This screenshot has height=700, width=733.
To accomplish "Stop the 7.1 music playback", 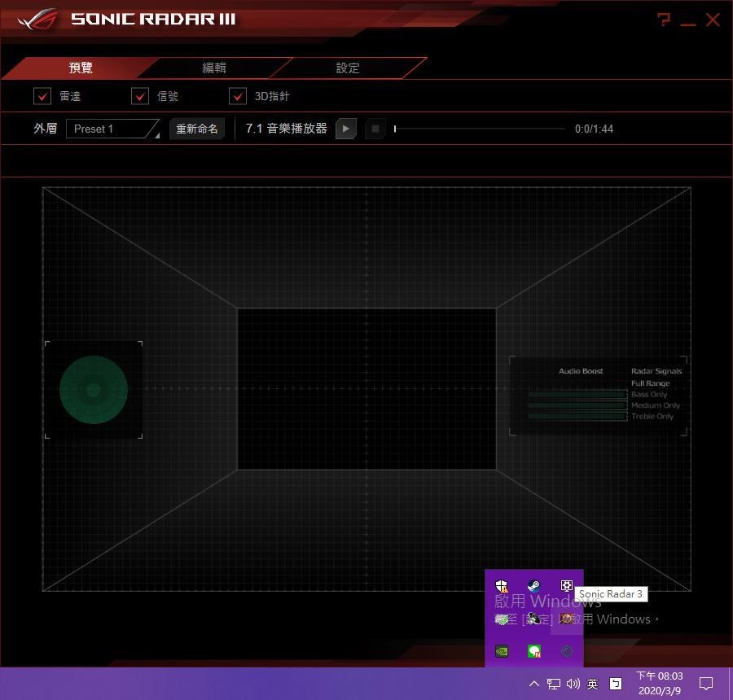I will tap(375, 129).
